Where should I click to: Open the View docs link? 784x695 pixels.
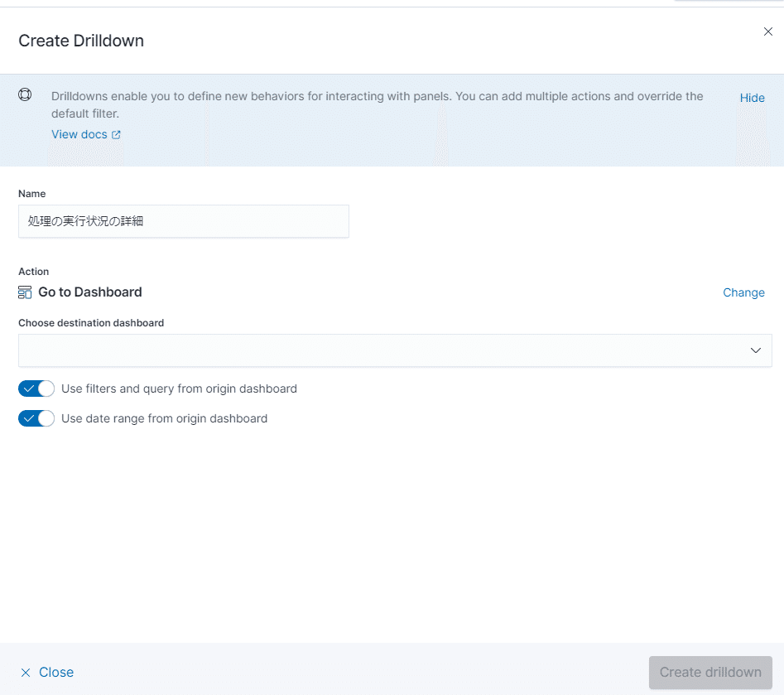pyautogui.click(x=79, y=134)
